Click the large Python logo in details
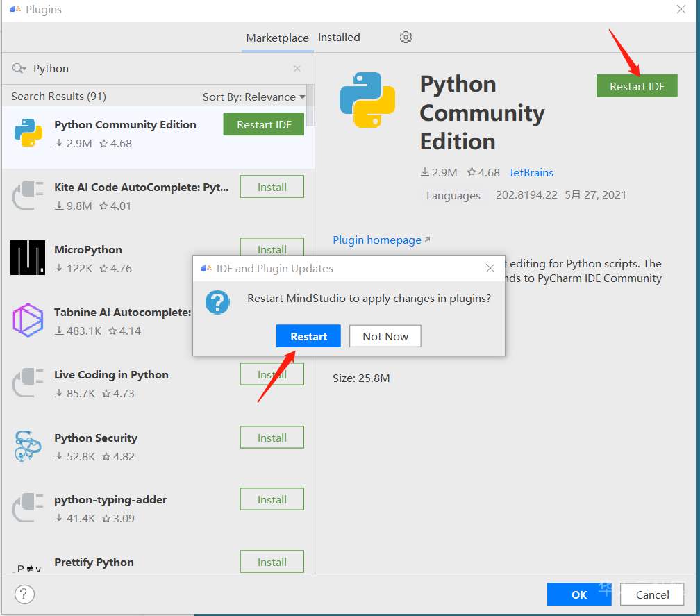 [367, 100]
